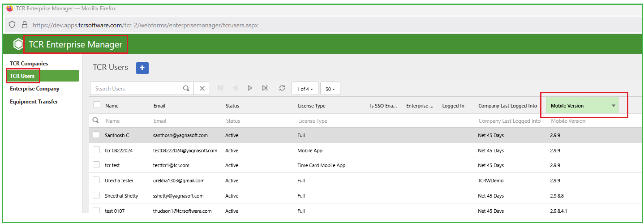Click test08222024@yagnasoft.com email cell
The height and width of the screenshot is (224, 644).
[x=185, y=151]
